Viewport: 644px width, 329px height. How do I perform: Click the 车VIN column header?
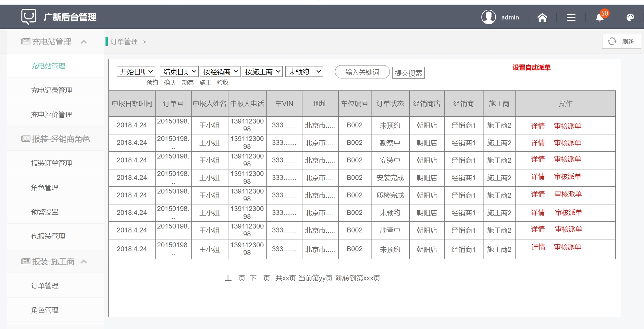[284, 103]
